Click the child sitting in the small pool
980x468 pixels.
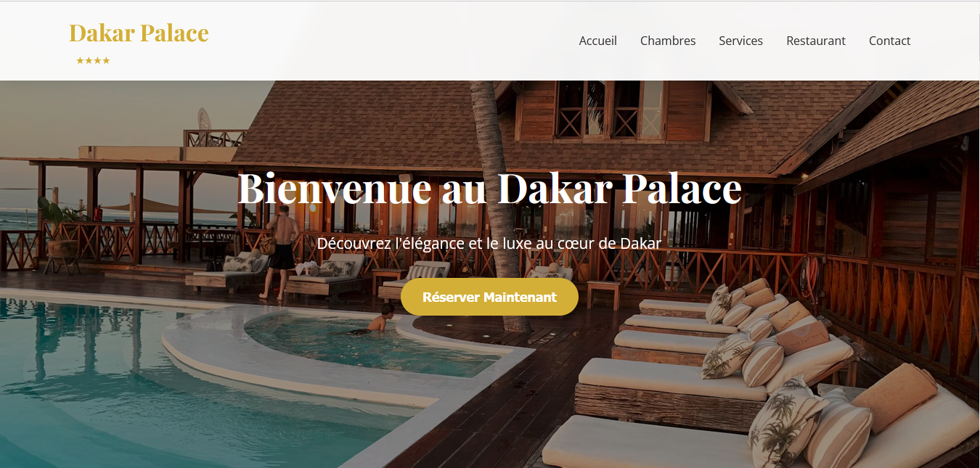[x=380, y=318]
